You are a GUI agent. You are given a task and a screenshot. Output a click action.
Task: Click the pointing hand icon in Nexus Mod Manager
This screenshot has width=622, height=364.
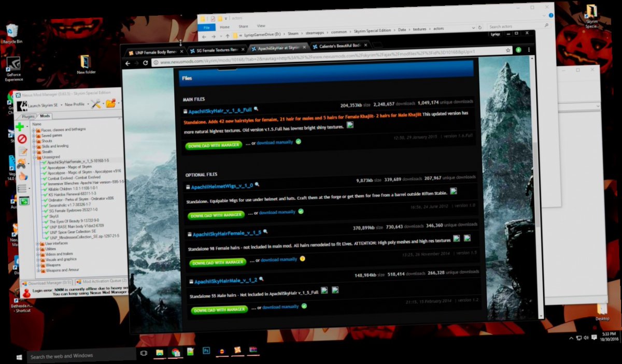[x=22, y=176]
